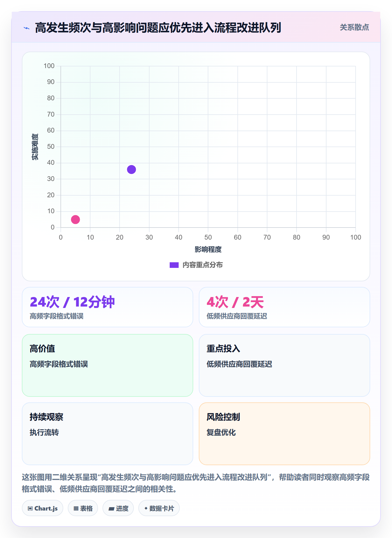
Task: Click the 内容重点分布 legend label
Action: point(202,265)
